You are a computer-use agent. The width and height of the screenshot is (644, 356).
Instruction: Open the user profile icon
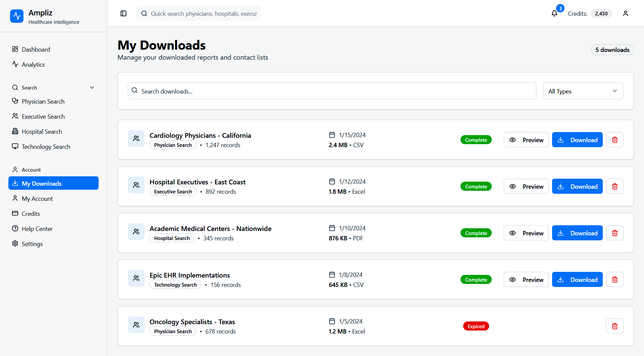(x=625, y=13)
